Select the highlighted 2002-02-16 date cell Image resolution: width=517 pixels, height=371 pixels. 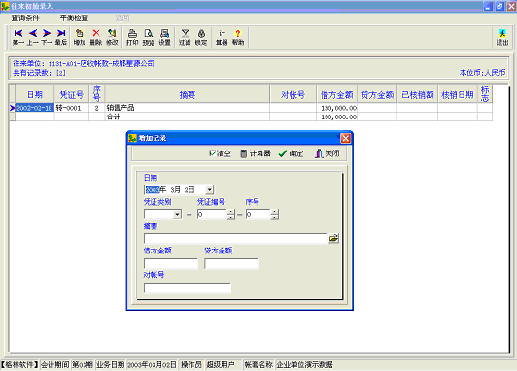coord(35,108)
